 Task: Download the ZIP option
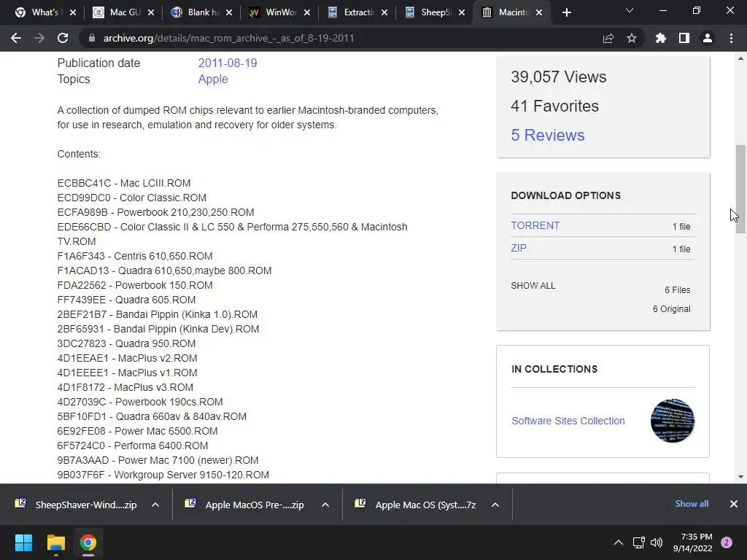coord(519,248)
